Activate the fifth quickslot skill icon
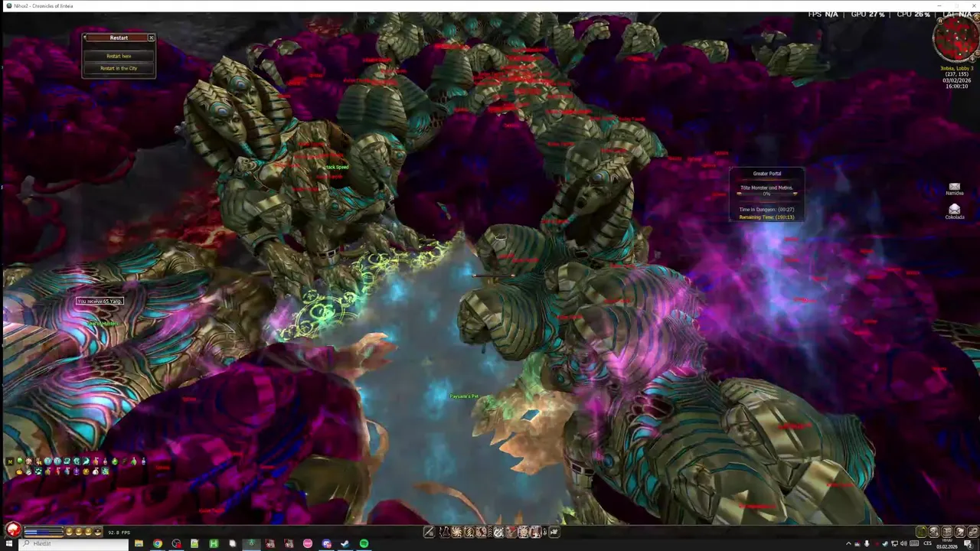Screen dimensions: 980x551 coord(482,532)
